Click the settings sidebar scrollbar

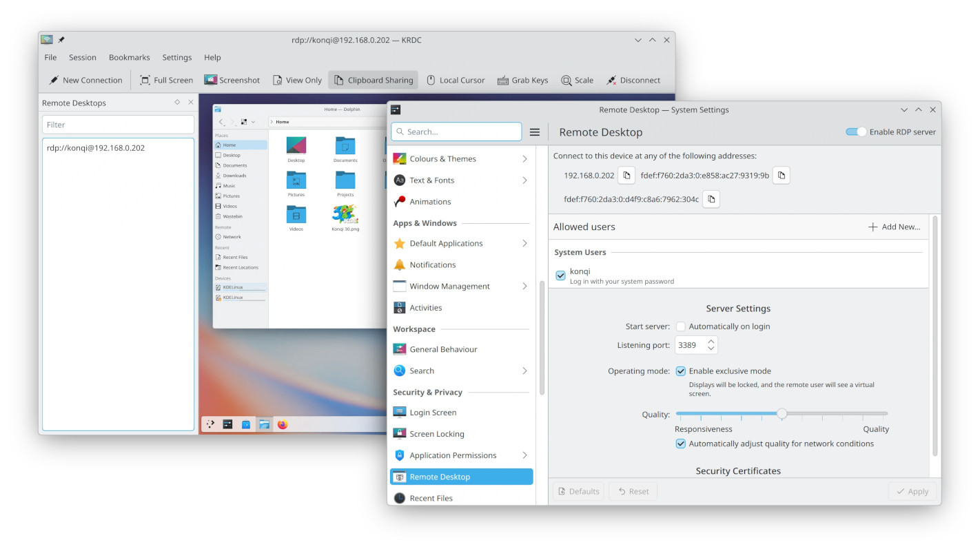[x=542, y=337]
